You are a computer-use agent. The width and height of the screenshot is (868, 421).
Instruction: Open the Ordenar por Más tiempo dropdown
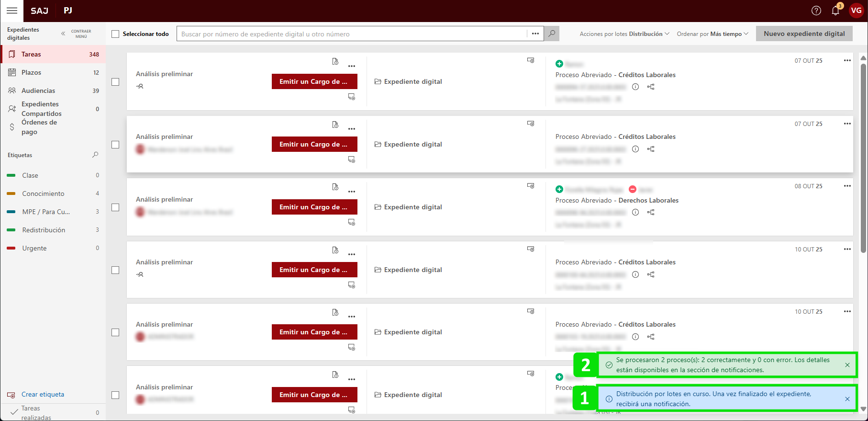712,34
